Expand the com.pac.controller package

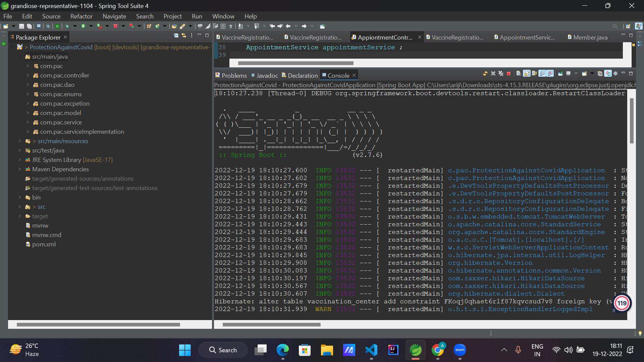click(x=28, y=75)
